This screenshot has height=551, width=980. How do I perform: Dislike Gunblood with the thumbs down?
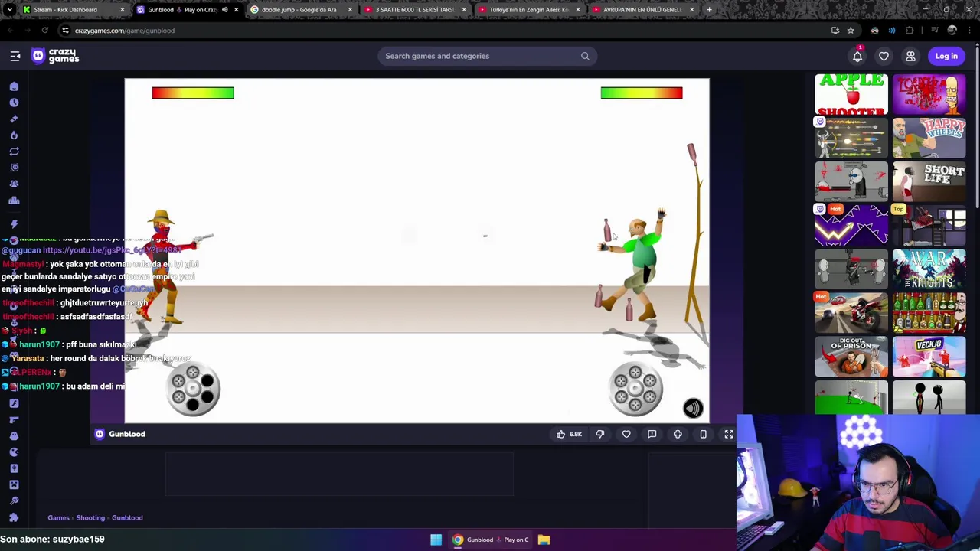coord(600,434)
